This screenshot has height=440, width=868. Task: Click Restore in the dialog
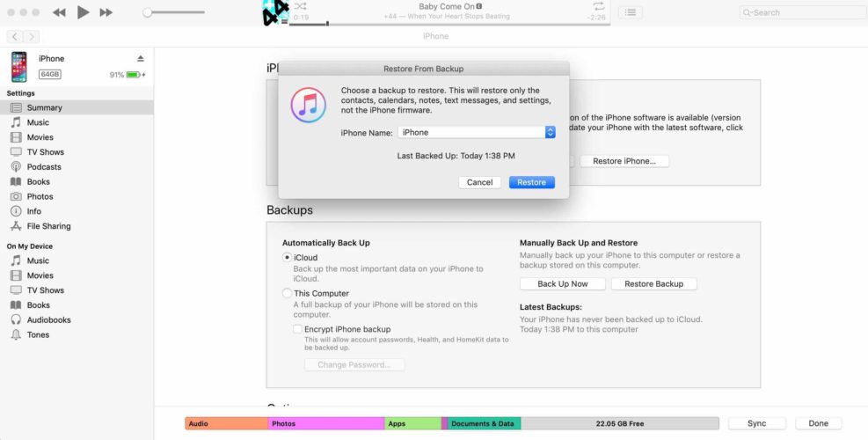point(531,182)
